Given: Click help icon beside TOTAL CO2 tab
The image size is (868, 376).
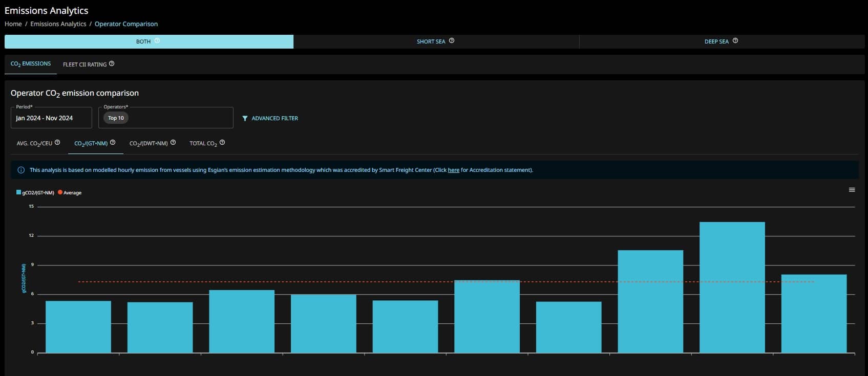Looking at the screenshot, I should 222,143.
